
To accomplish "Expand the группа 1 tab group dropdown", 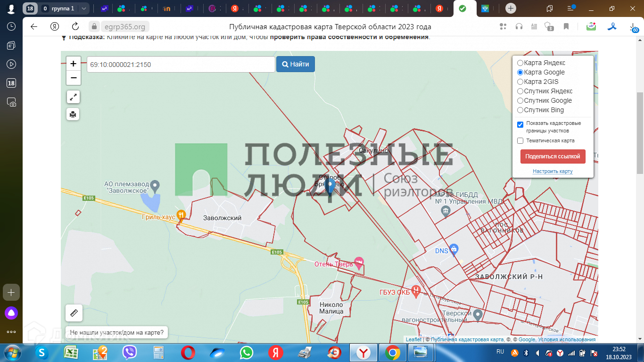I will coord(83,8).
